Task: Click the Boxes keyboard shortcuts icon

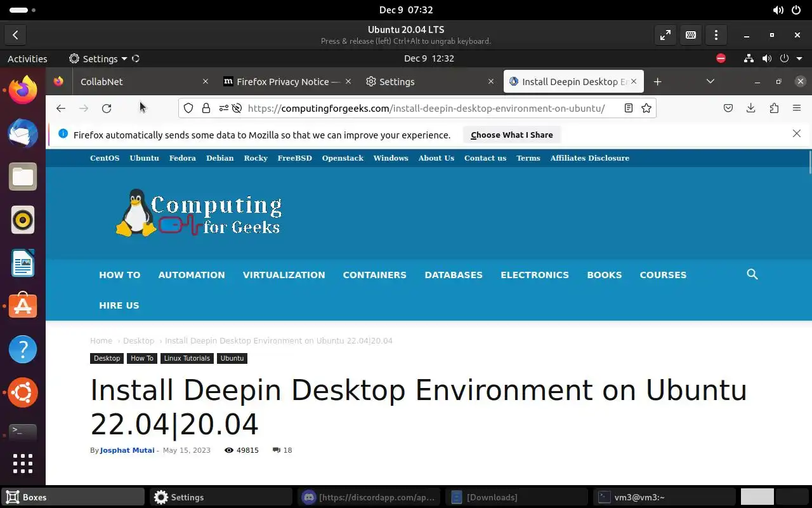Action: (691, 36)
